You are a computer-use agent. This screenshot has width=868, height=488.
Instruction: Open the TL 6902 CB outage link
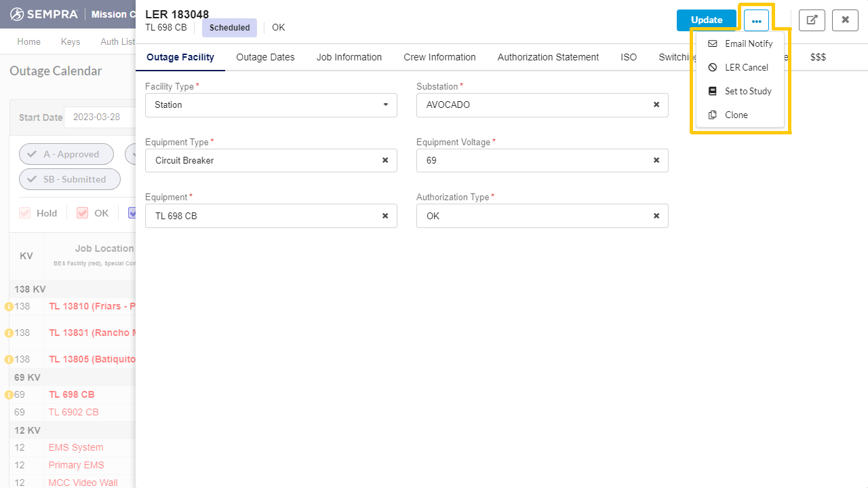(73, 412)
